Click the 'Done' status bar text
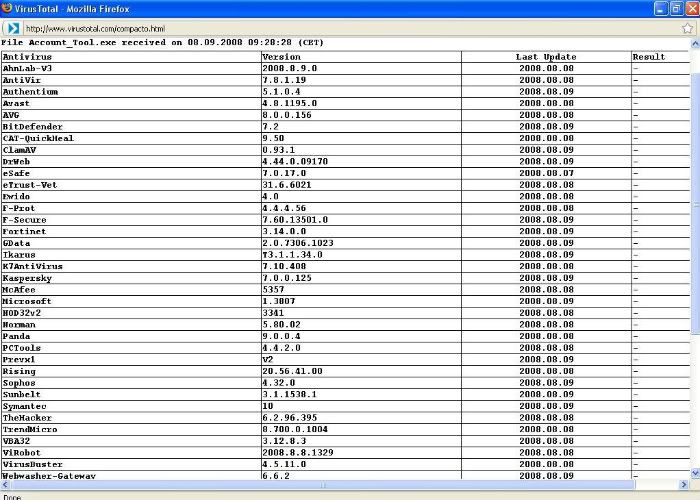700x500 pixels. point(12,496)
